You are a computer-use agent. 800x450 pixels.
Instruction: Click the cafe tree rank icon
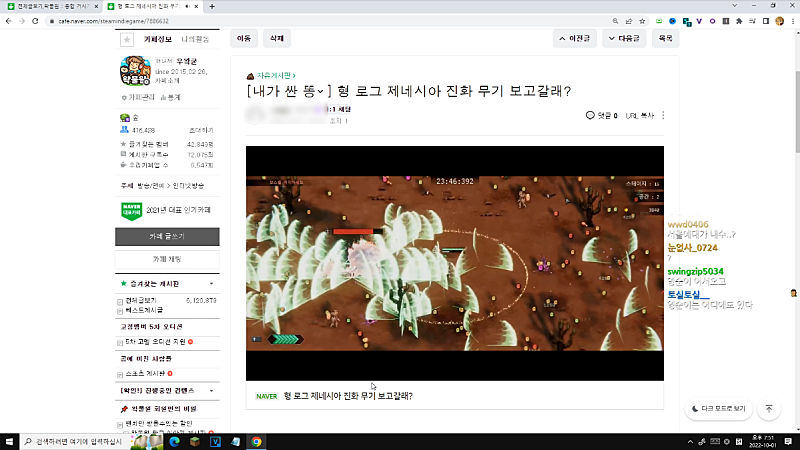(x=124, y=118)
